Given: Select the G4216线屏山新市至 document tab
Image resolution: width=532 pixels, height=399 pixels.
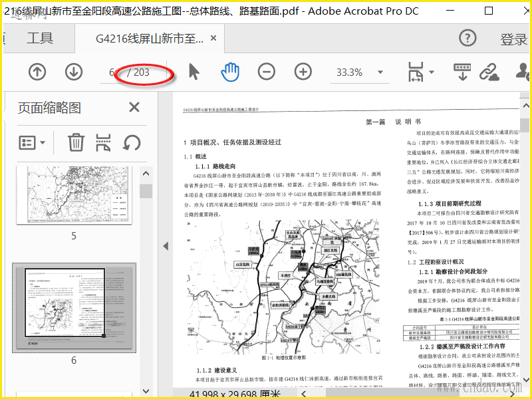Looking at the screenshot, I should 150,39.
